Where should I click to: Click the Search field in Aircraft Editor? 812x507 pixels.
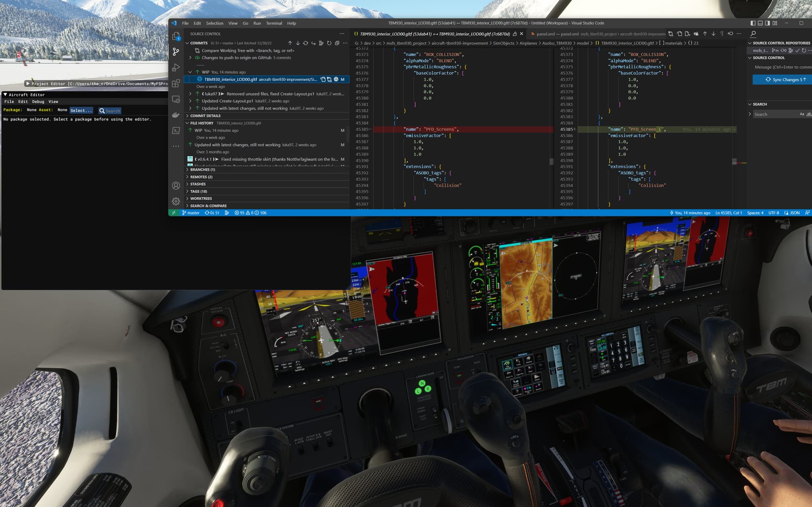click(110, 111)
